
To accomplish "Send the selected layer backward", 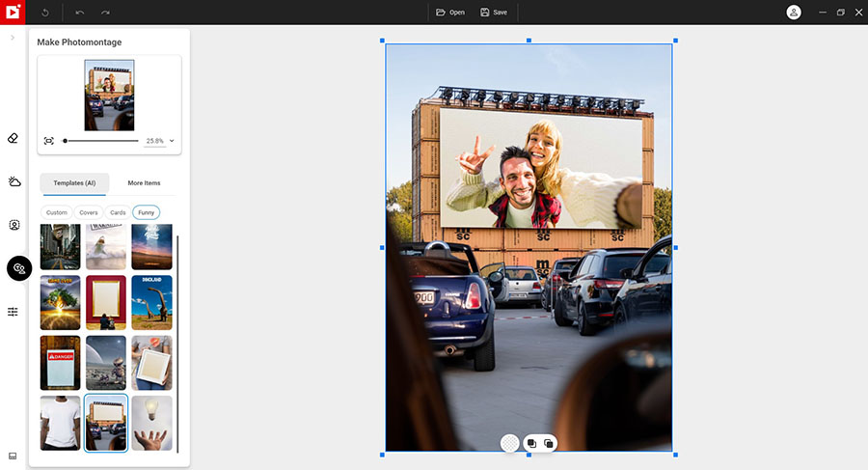I will click(549, 443).
